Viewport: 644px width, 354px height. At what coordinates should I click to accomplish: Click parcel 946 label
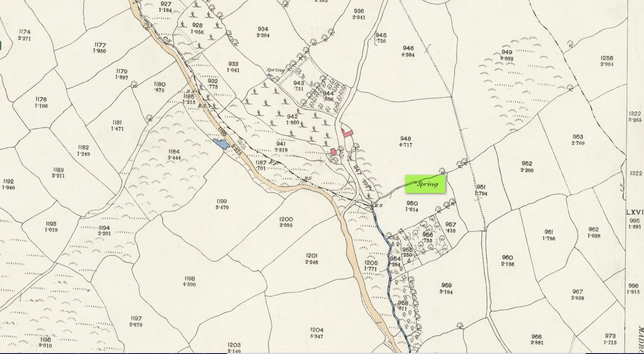click(408, 48)
